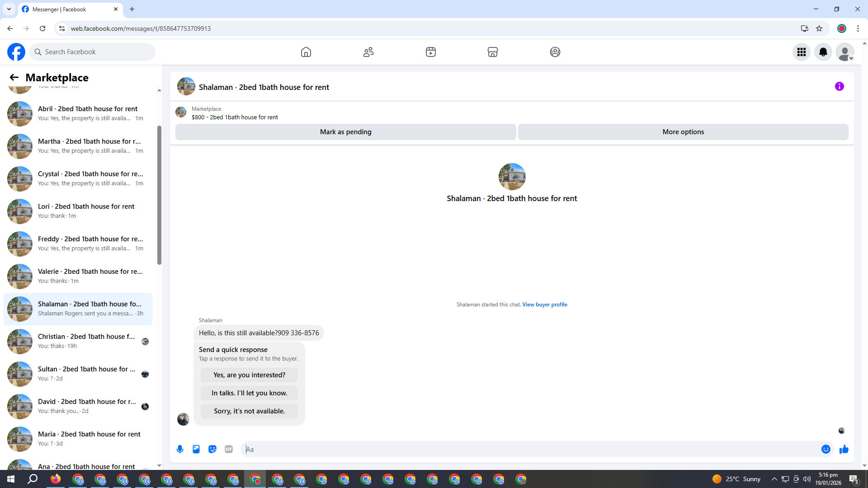Open the emoji picker in message box
This screenshot has width=868, height=488.
(x=826, y=449)
